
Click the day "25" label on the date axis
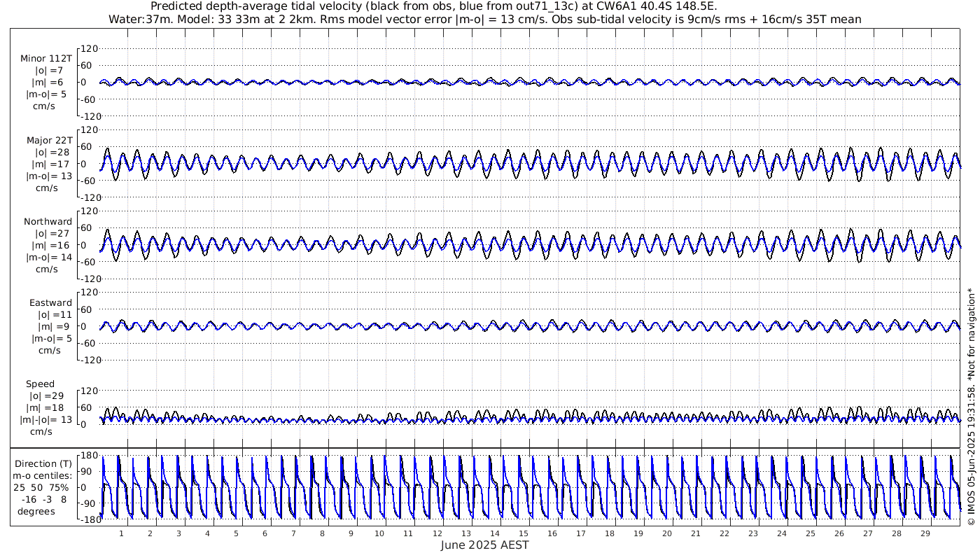[x=810, y=533]
